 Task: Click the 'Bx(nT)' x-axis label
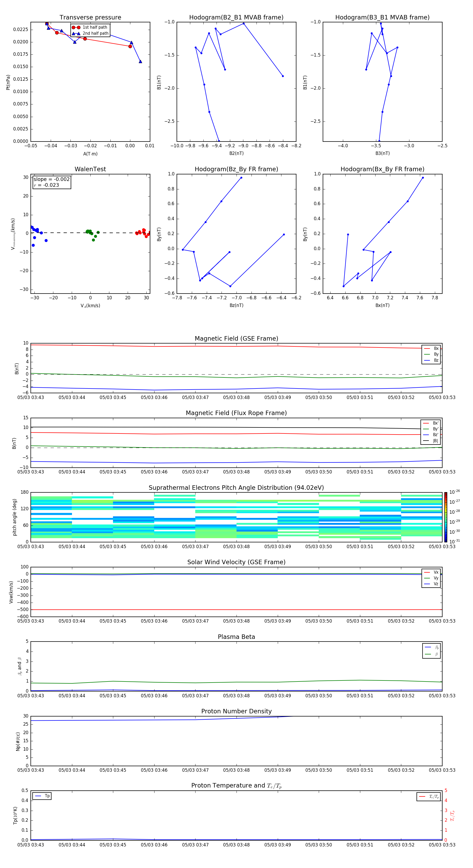(382, 305)
